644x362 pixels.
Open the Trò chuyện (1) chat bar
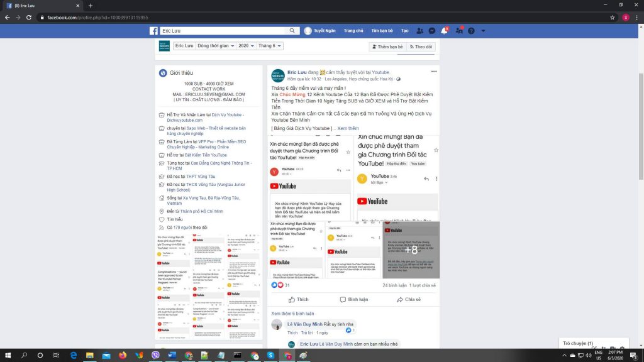pos(594,343)
